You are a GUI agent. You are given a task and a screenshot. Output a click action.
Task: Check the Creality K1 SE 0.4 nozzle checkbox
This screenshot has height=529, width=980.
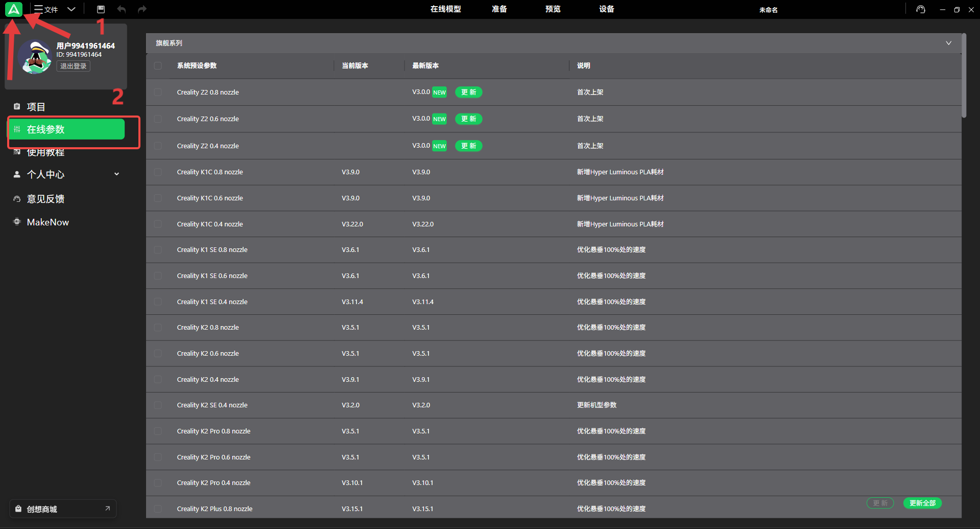(158, 302)
